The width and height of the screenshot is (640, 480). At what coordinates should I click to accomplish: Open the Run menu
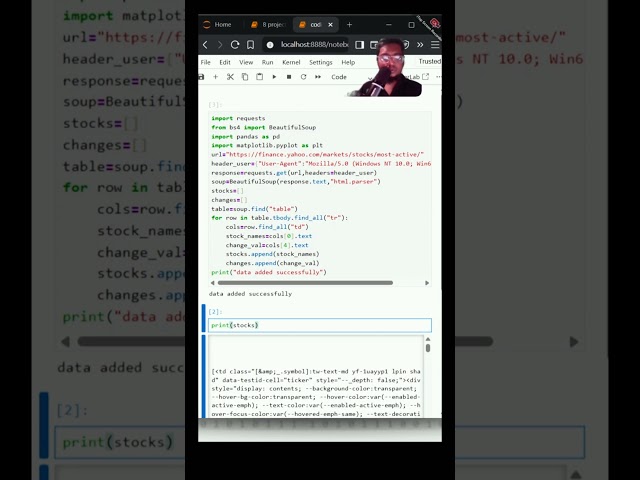[267, 62]
